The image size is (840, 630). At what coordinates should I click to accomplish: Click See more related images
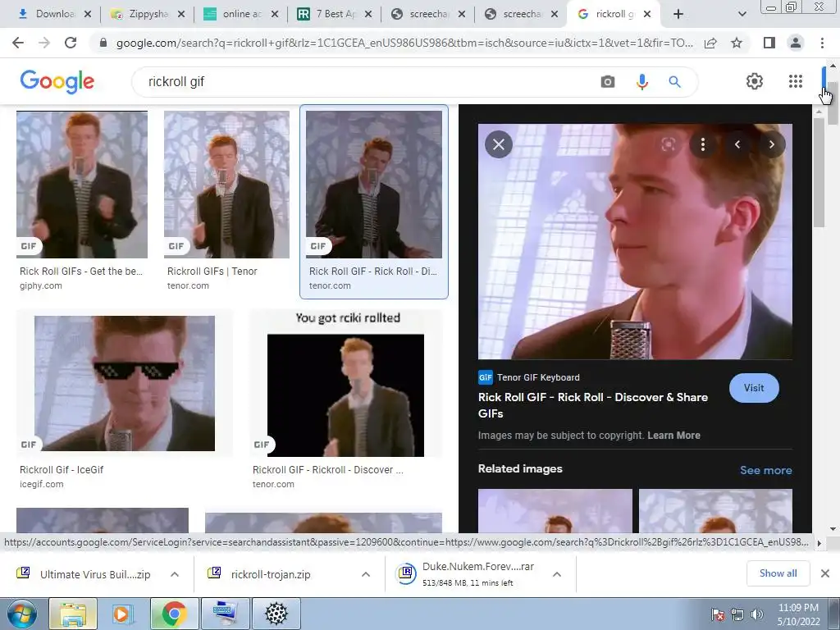pos(765,470)
